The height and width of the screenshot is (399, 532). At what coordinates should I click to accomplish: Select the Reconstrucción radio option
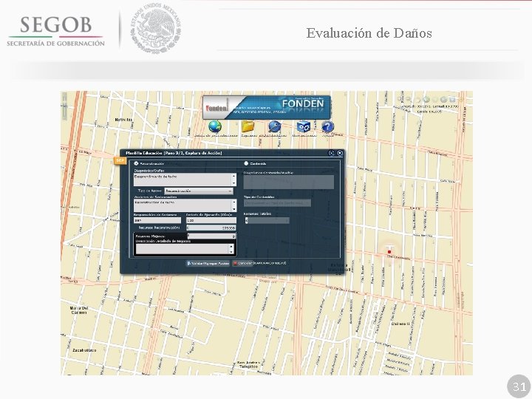137,163
